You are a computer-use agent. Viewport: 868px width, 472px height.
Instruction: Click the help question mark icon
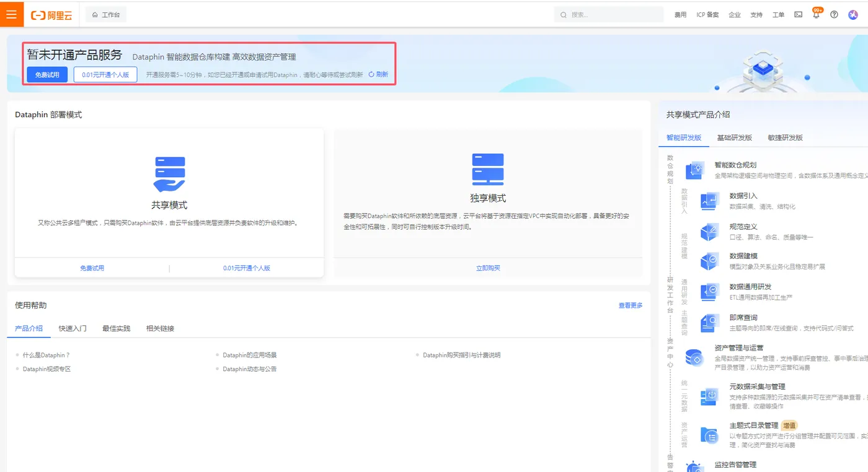[834, 14]
